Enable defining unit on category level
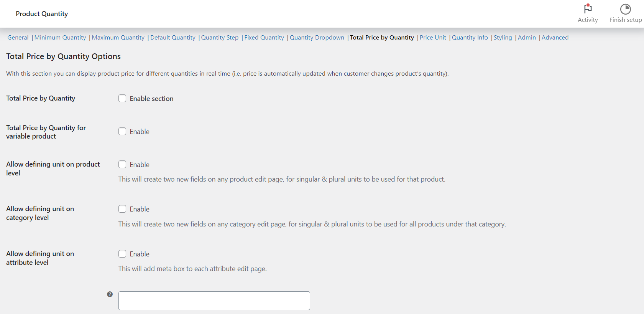The image size is (644, 314). pyautogui.click(x=122, y=209)
